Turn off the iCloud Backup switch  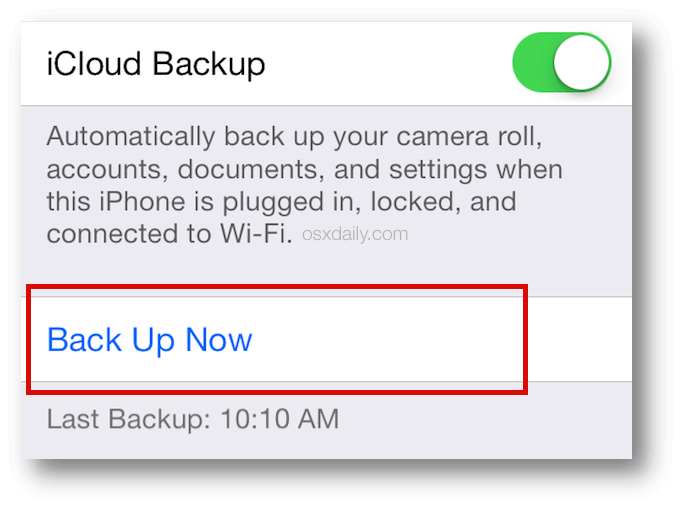click(562, 62)
